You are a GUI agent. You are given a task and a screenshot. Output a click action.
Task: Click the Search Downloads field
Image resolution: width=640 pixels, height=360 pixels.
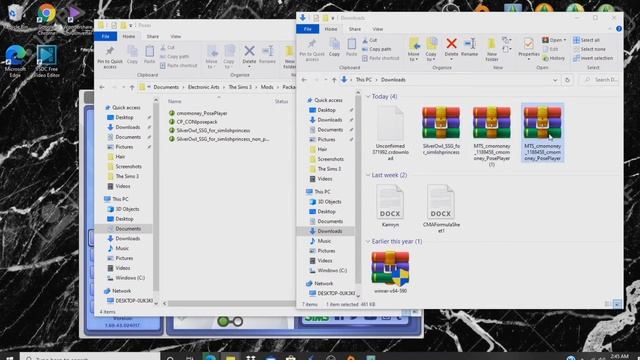click(x=600, y=80)
